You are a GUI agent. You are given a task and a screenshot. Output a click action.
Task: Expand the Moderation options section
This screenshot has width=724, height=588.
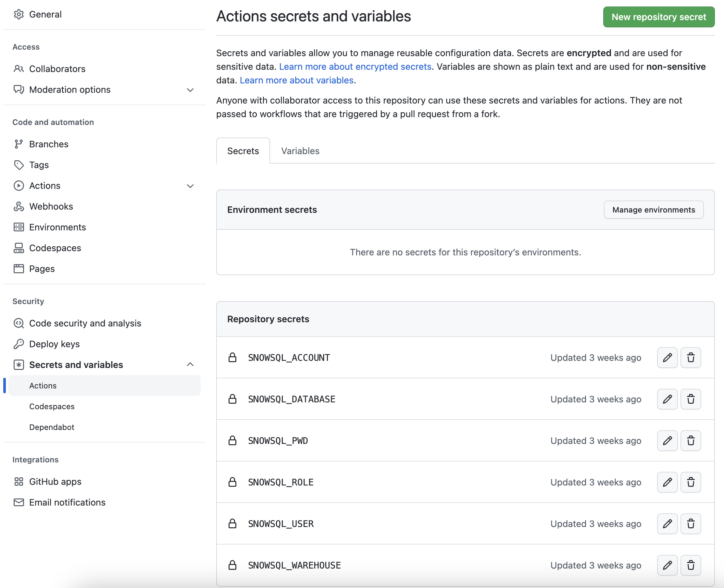pos(190,90)
